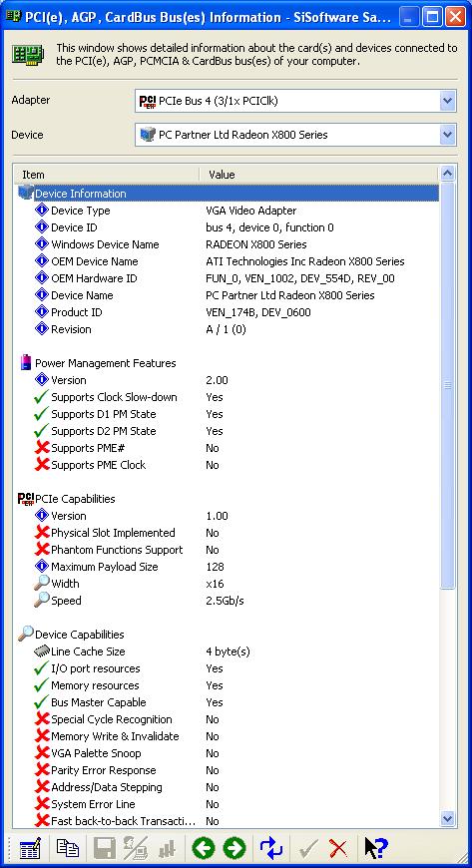This screenshot has height=868, width=472.
Task: Click the green Forward arrow button
Action: [235, 848]
